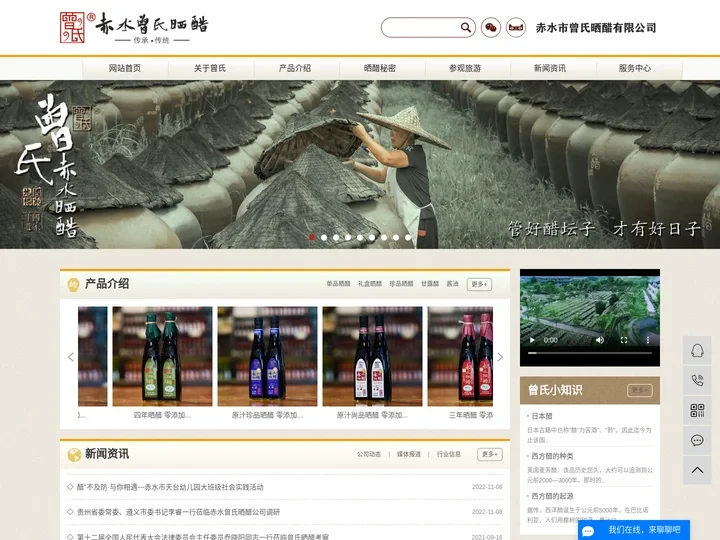Viewport: 720px width, 540px height.
Task: Open the 产品介绍 nav item
Action: point(295,68)
